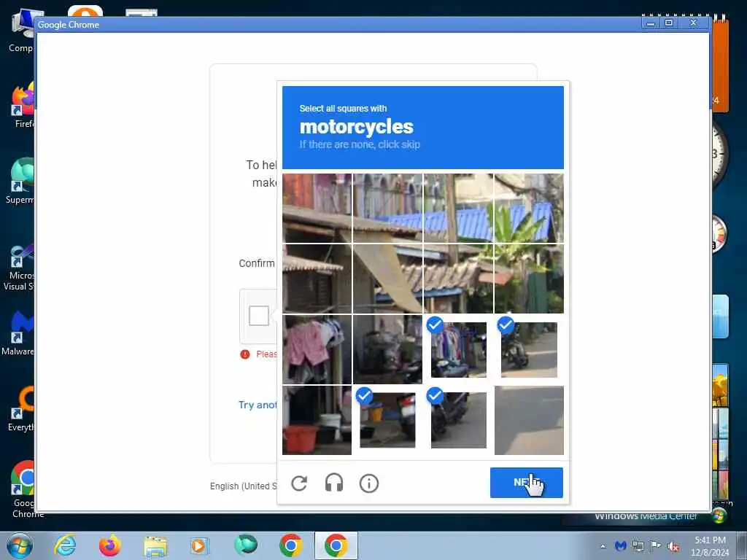Select the Visual Studio desktop shortcut
Image resolution: width=747 pixels, height=560 pixels.
19,267
